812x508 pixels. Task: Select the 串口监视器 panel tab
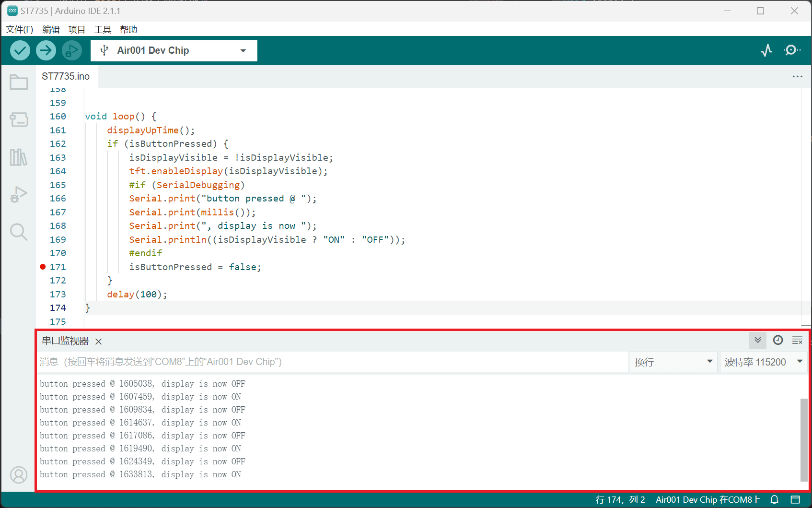(x=65, y=341)
